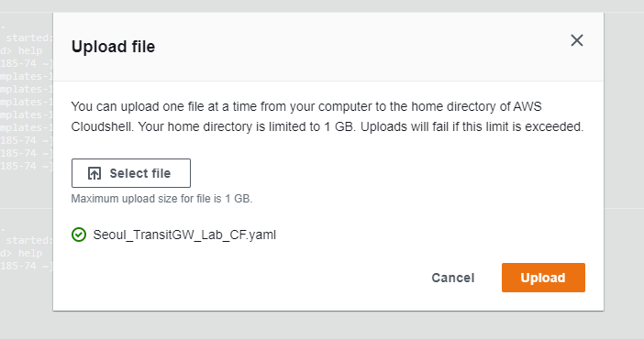Click the green checkmark success icon
Viewport: 644px width, 339px height.
(x=79, y=235)
